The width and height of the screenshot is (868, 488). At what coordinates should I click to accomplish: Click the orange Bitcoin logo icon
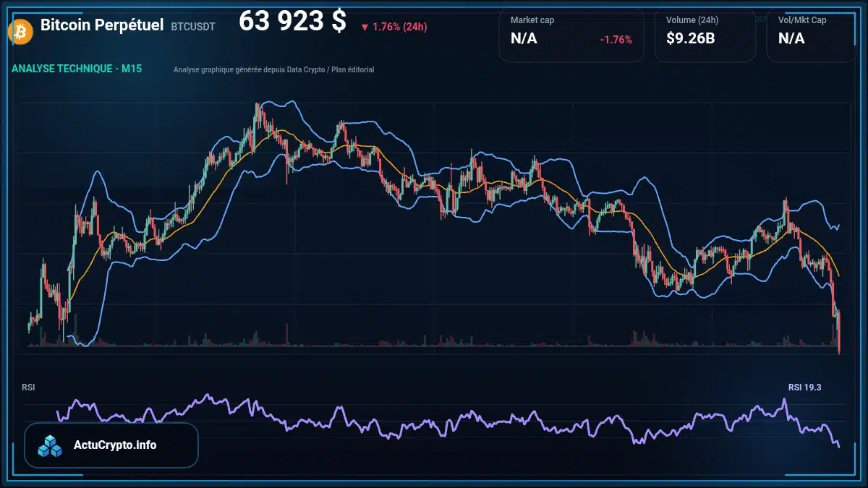pos(19,31)
